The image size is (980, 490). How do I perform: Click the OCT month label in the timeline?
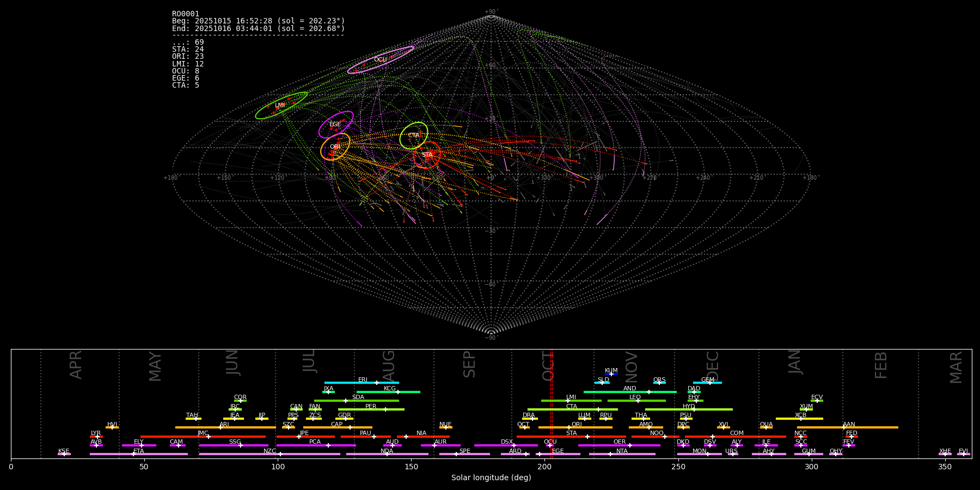(x=548, y=365)
